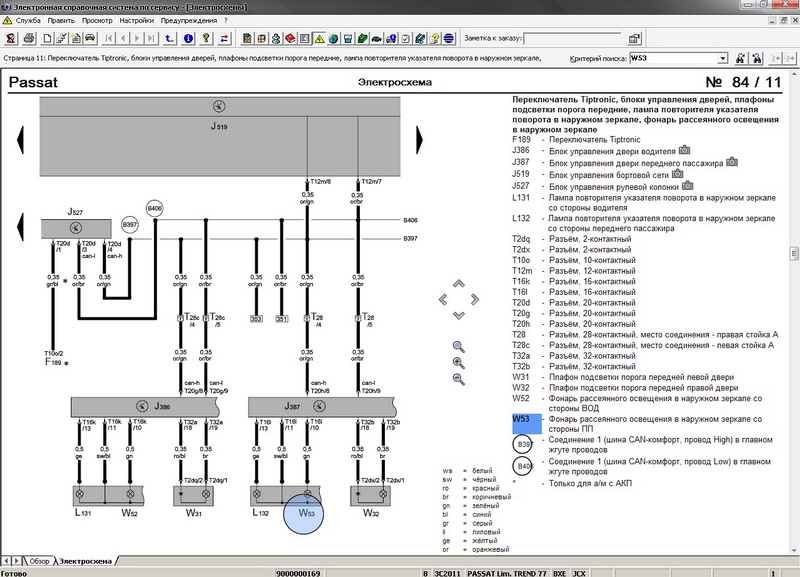Click the J386 control unit block
Image resolution: width=800 pixels, height=577 pixels.
click(x=145, y=407)
